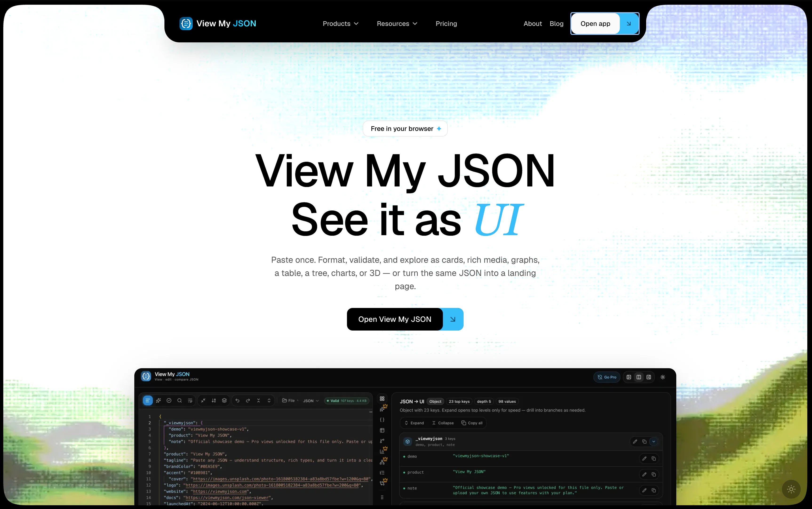The width and height of the screenshot is (812, 509).
Task: Select the cards grid view icon in sidebar
Action: click(x=382, y=399)
